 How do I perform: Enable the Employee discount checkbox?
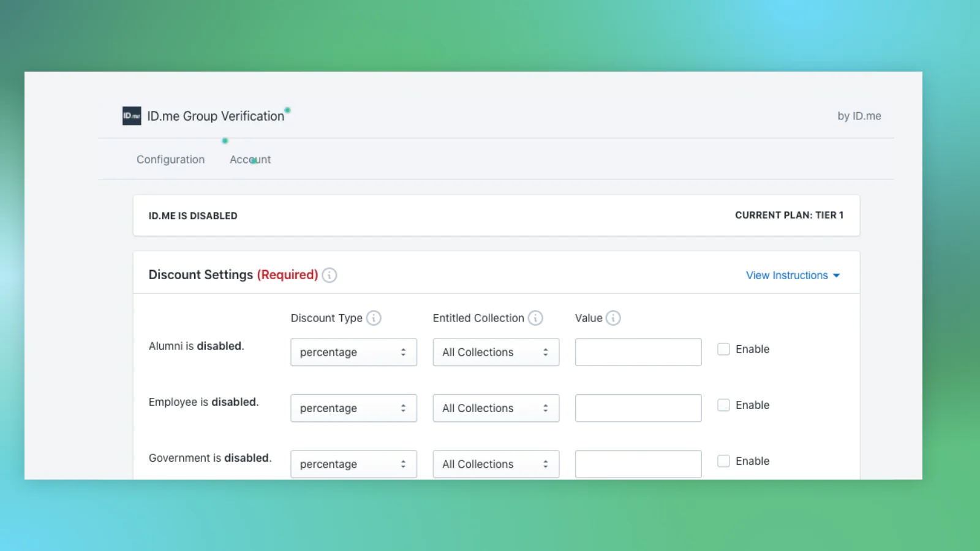pyautogui.click(x=723, y=405)
